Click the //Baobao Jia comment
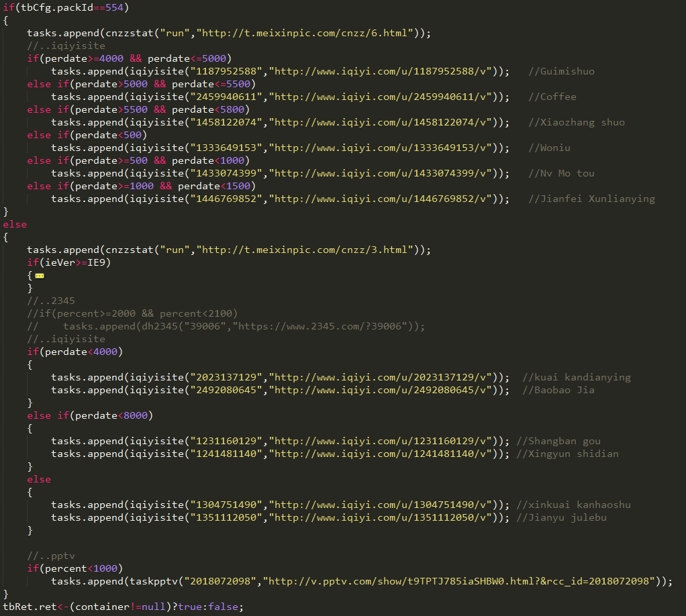Screen dimensions: 686x616 tap(558, 390)
